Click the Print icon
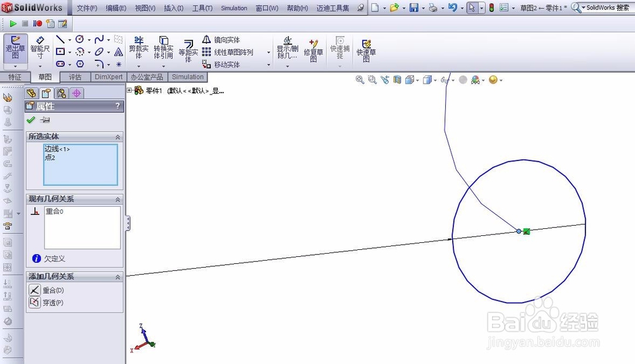 433,7
